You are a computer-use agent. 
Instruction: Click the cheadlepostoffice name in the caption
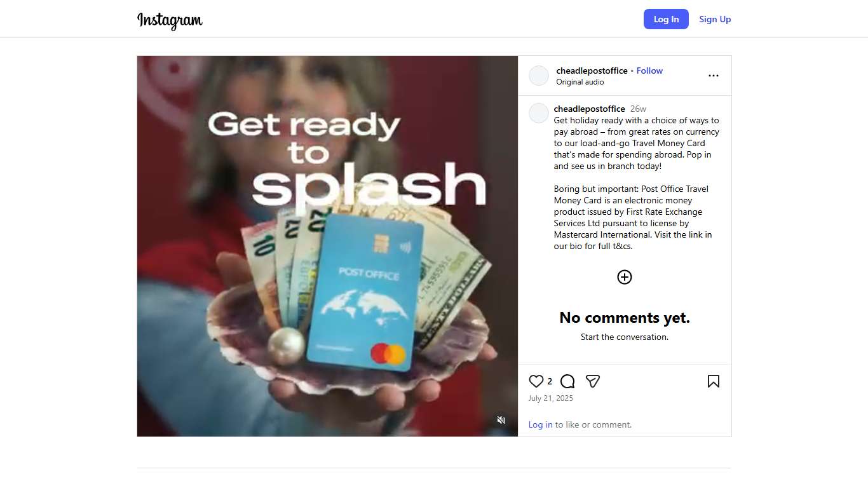coord(590,109)
